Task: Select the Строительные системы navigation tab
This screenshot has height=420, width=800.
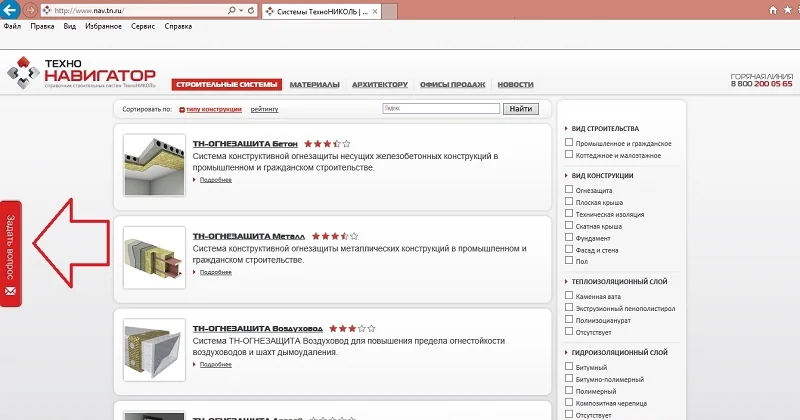Action: 227,84
